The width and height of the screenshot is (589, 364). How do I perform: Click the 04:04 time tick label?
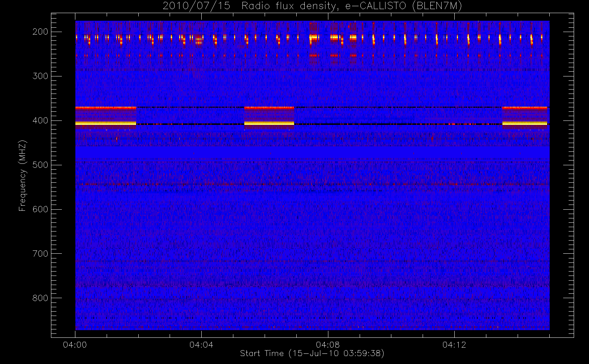pos(201,345)
